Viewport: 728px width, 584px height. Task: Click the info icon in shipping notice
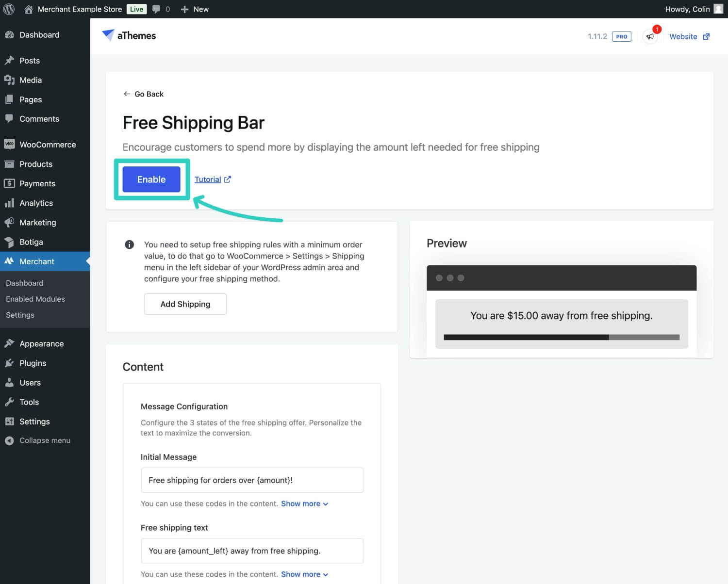point(129,244)
